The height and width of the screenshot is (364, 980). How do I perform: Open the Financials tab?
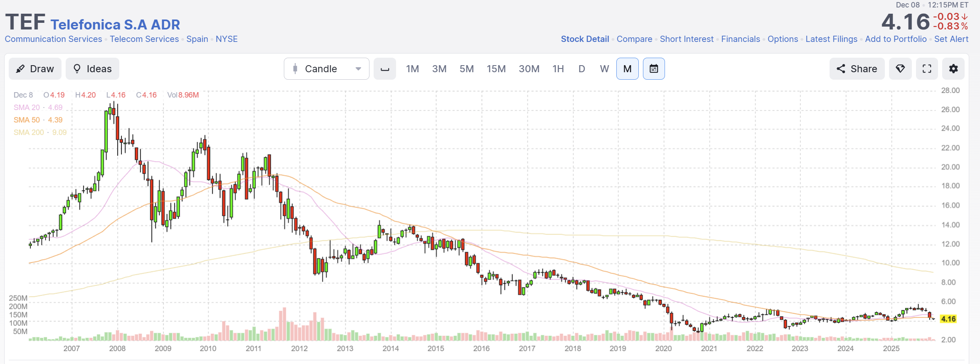tap(740, 39)
